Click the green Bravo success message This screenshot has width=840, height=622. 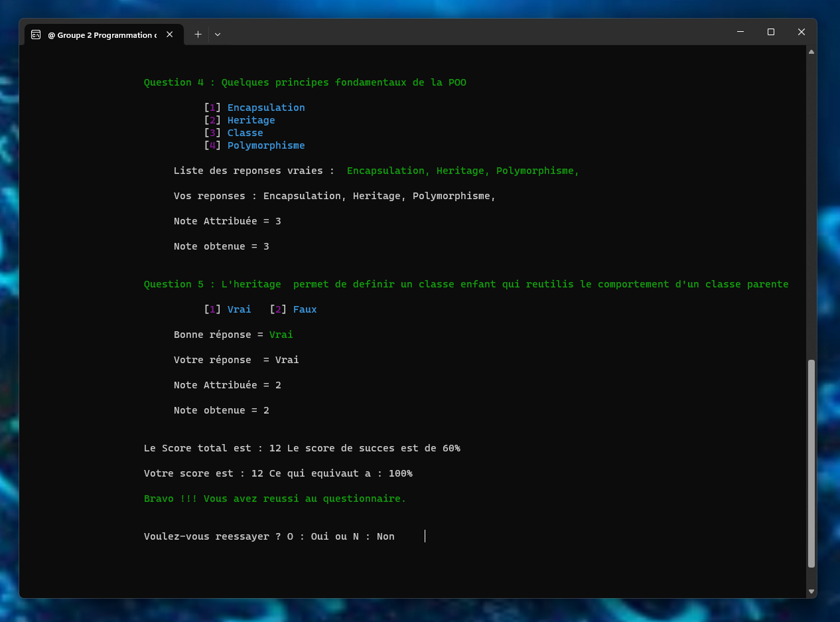tap(275, 499)
